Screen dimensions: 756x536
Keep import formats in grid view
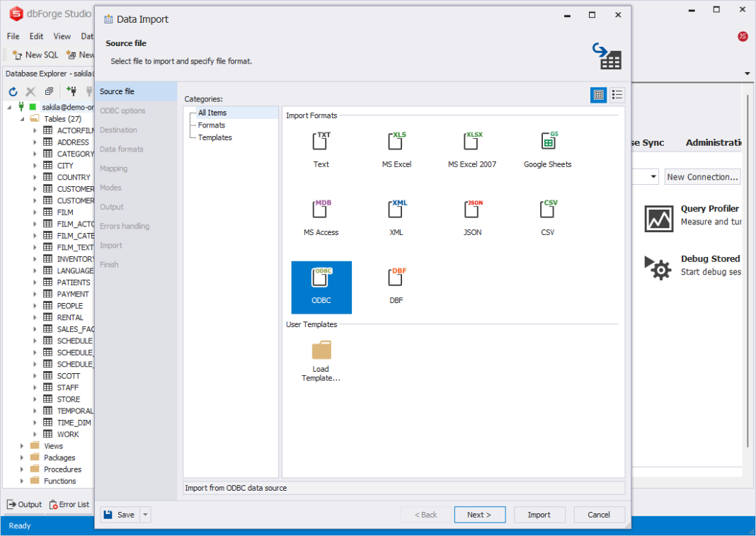(598, 94)
